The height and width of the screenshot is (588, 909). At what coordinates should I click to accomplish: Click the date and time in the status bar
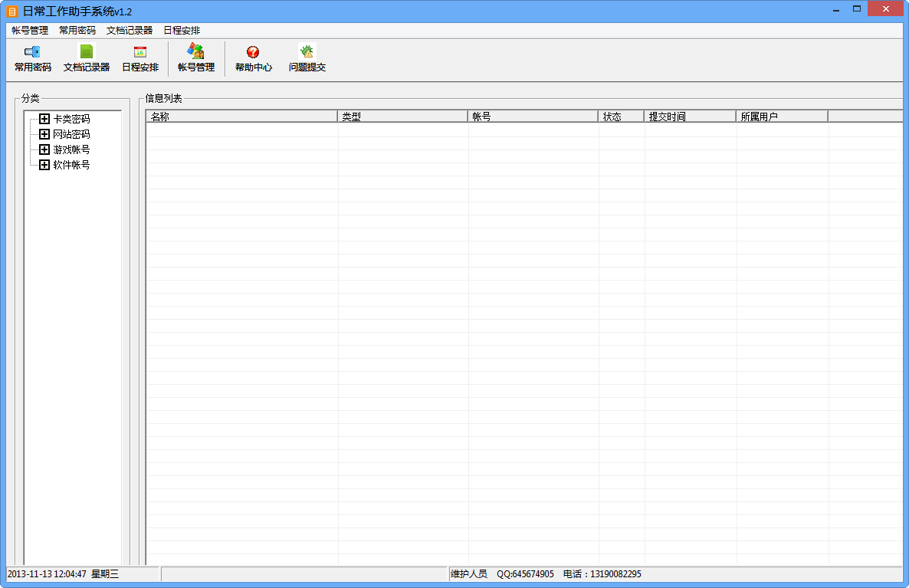[63, 574]
